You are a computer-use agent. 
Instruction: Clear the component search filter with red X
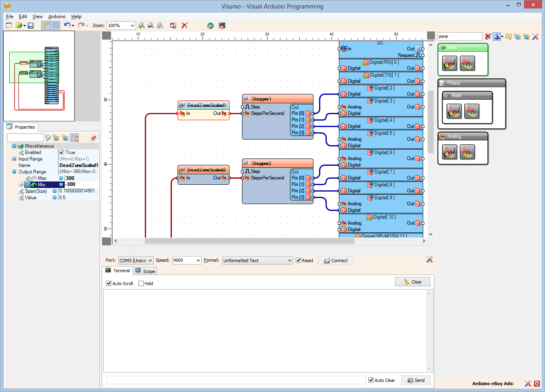488,36
